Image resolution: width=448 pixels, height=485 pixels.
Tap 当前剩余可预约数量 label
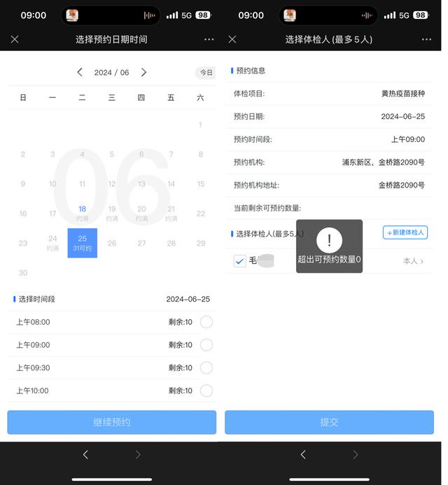267,208
